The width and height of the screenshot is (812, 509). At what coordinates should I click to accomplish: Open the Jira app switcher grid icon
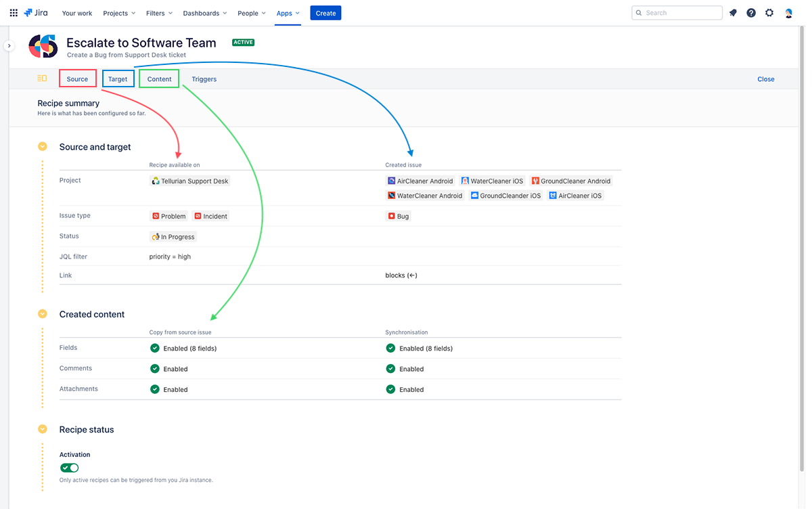(14, 13)
